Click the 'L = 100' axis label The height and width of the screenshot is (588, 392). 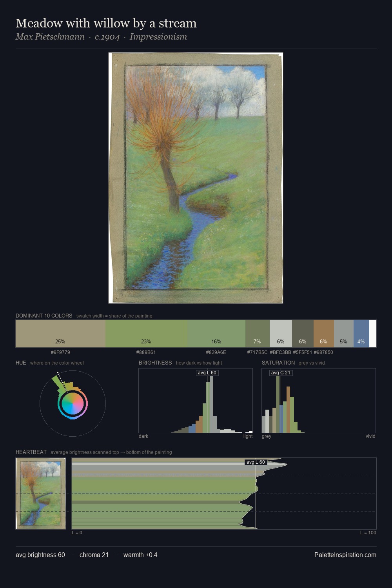368,533
